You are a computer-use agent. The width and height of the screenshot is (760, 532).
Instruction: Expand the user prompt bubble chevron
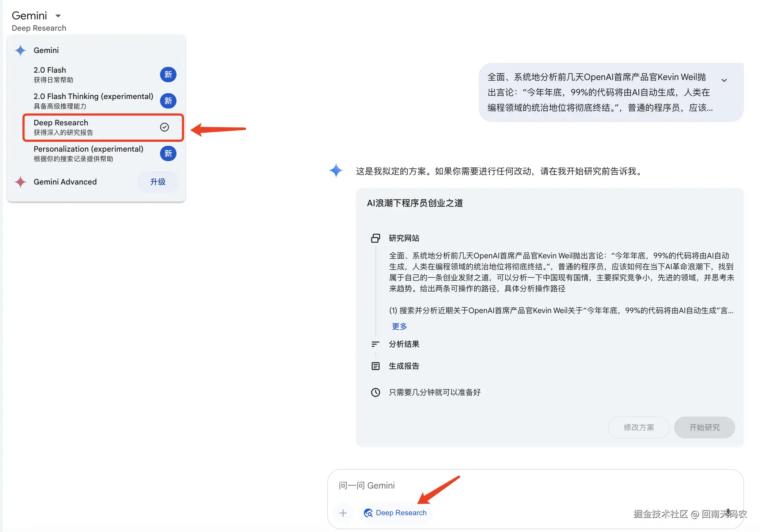pos(724,80)
